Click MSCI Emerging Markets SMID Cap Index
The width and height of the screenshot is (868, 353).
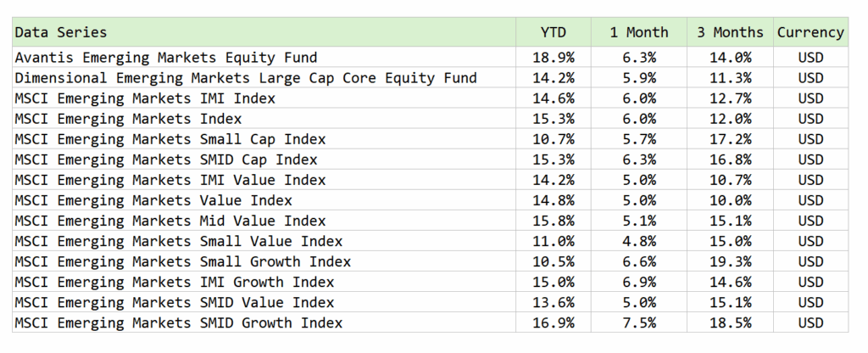[x=166, y=160]
